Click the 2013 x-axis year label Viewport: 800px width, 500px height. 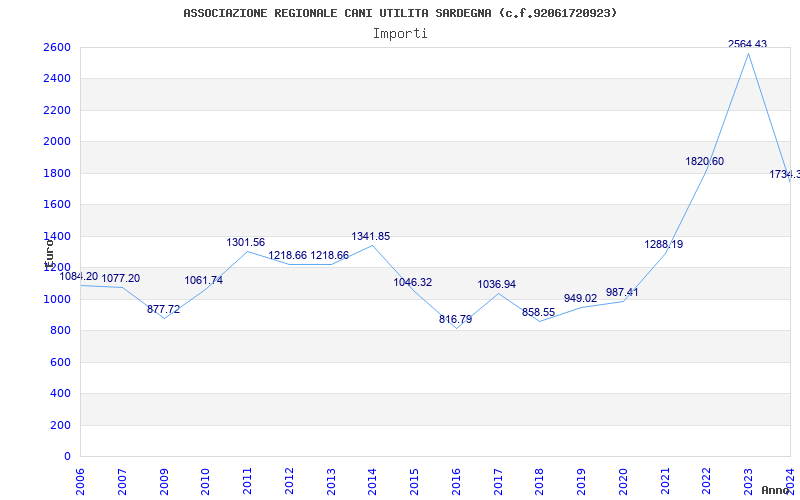point(331,482)
